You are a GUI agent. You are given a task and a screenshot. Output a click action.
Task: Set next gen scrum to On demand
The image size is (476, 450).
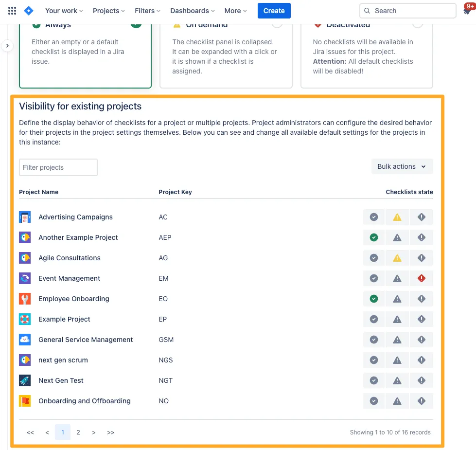pyautogui.click(x=397, y=360)
